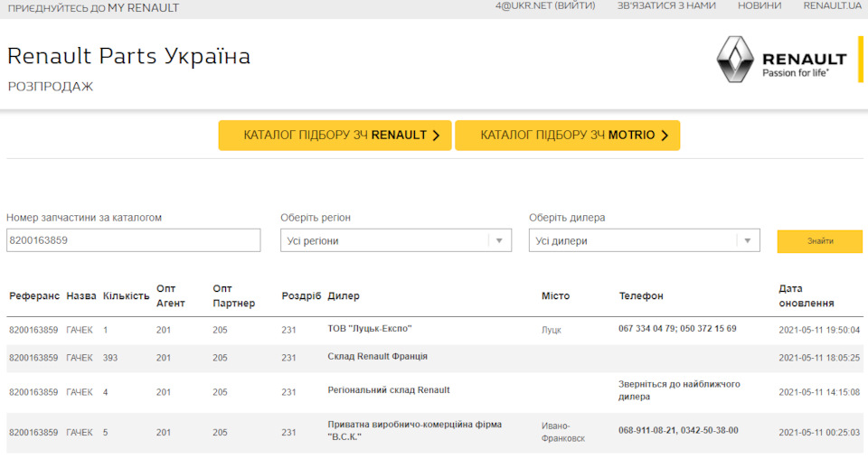
Task: Focus the part number input field
Action: (134, 240)
